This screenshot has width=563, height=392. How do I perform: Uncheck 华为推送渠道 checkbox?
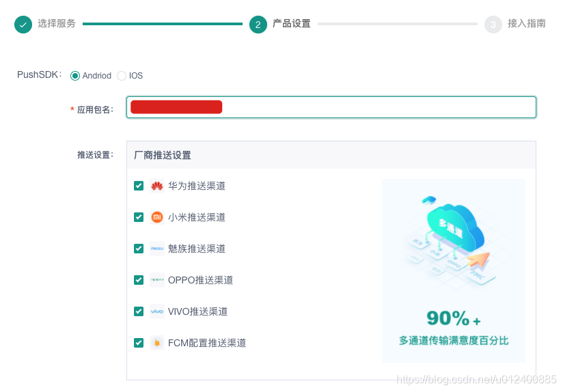139,186
